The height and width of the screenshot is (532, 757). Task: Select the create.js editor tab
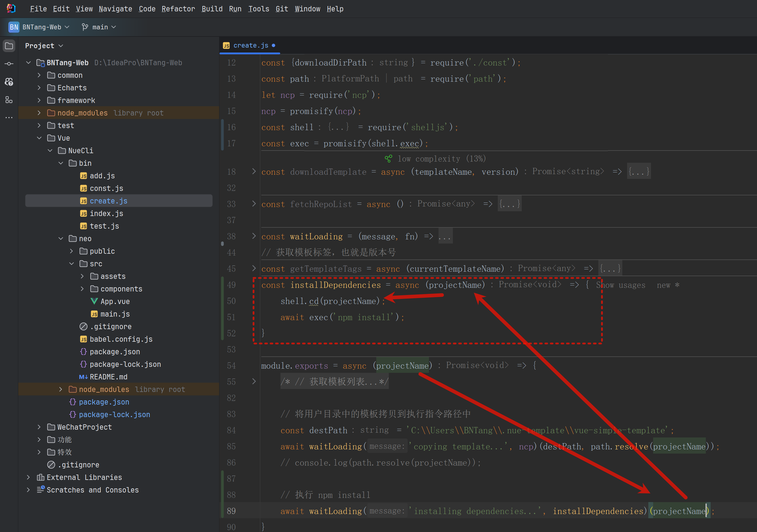(251, 45)
